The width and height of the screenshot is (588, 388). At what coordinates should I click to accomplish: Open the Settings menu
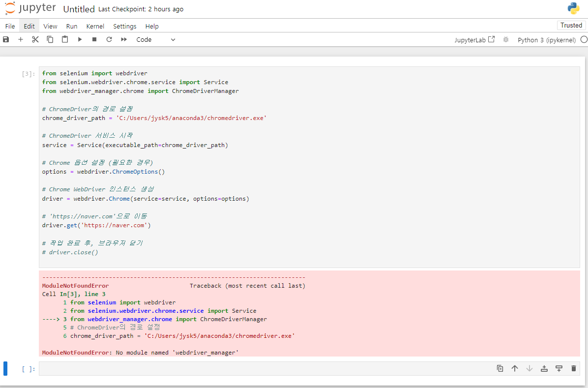125,26
